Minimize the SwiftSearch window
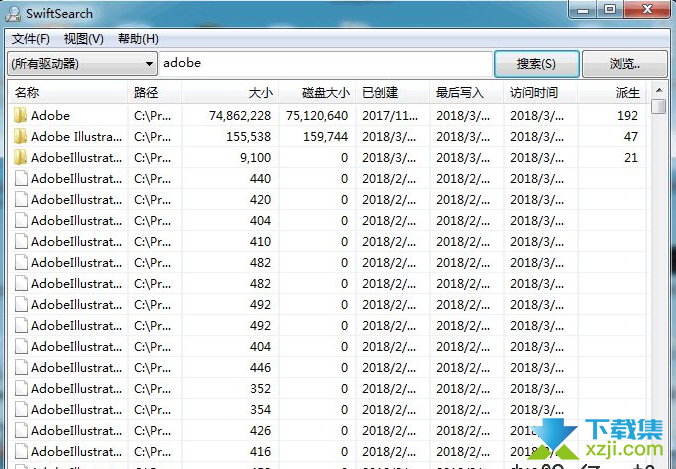This screenshot has height=469, width=676. [x=584, y=9]
